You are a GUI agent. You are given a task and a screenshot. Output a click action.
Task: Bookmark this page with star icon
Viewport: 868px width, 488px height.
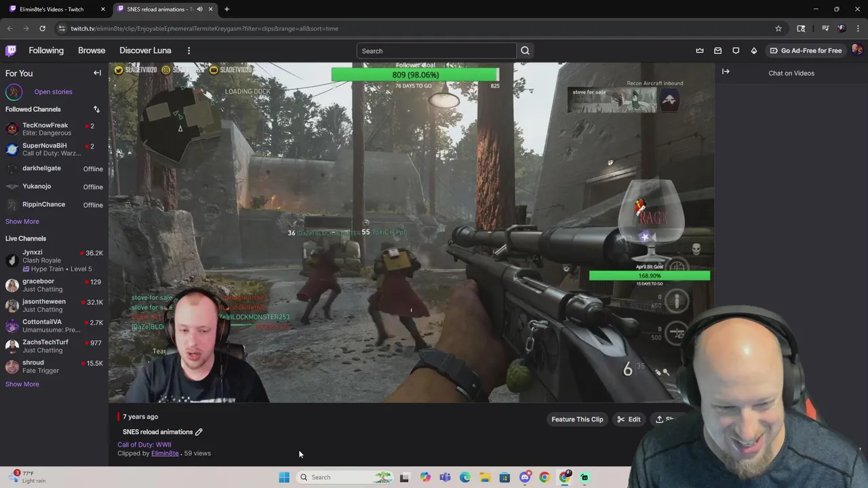[778, 28]
